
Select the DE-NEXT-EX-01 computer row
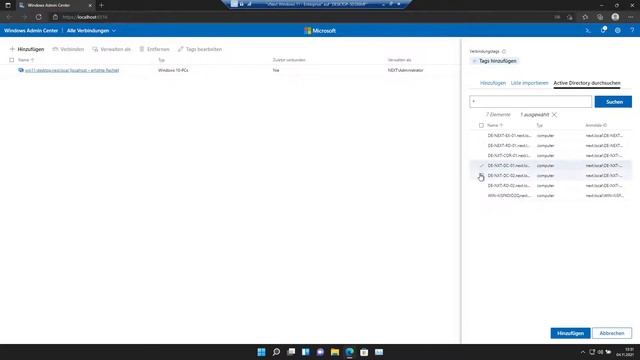click(551, 136)
